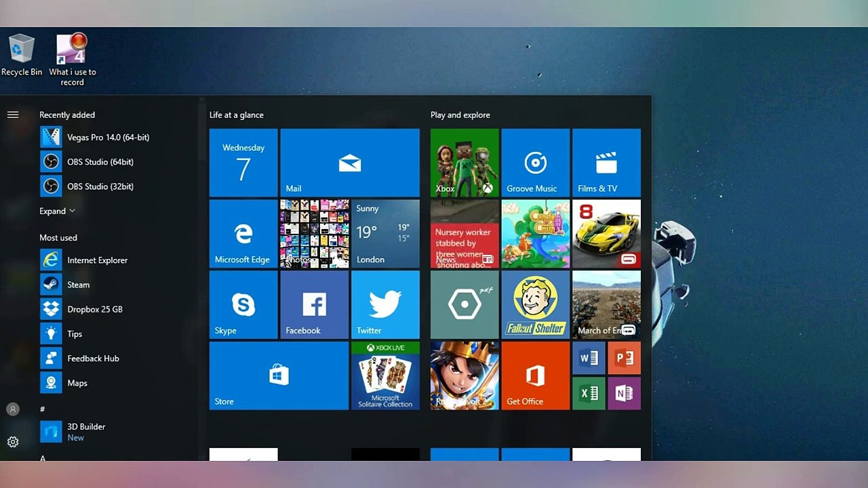This screenshot has width=868, height=488.
Task: Open Settings gear icon
Action: coord(13,442)
